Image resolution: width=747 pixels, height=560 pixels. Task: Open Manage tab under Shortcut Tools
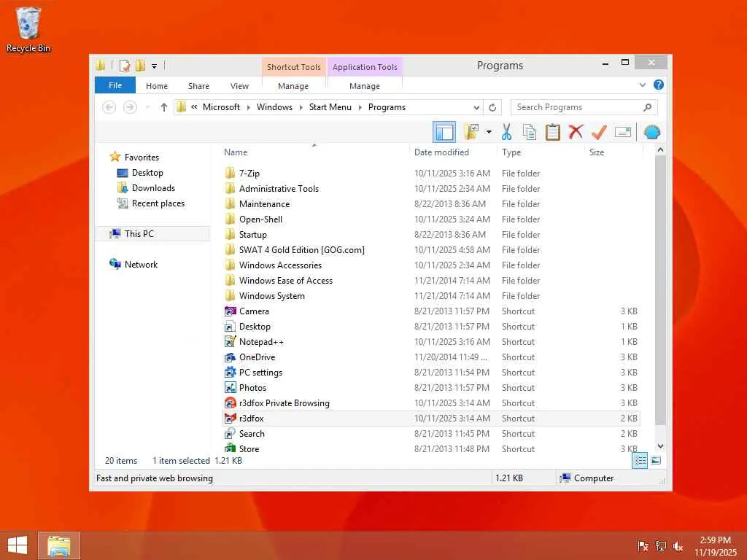(293, 86)
